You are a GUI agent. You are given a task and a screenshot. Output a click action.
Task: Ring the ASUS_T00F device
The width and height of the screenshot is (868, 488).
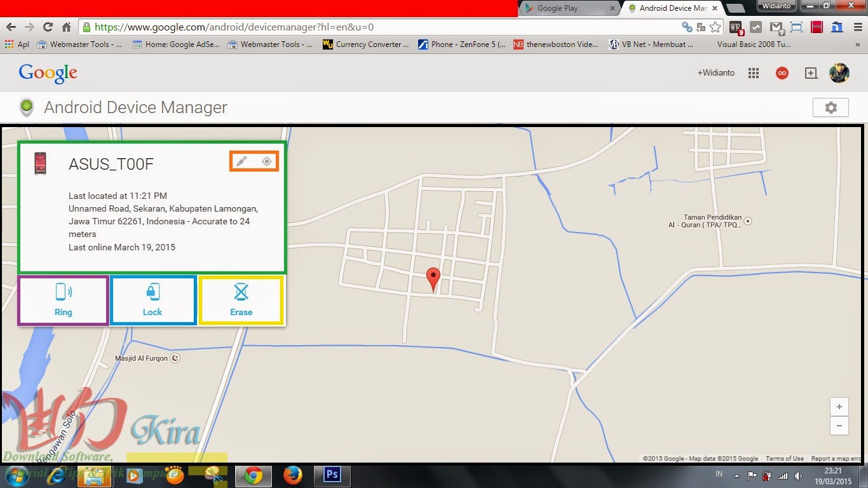pos(63,300)
